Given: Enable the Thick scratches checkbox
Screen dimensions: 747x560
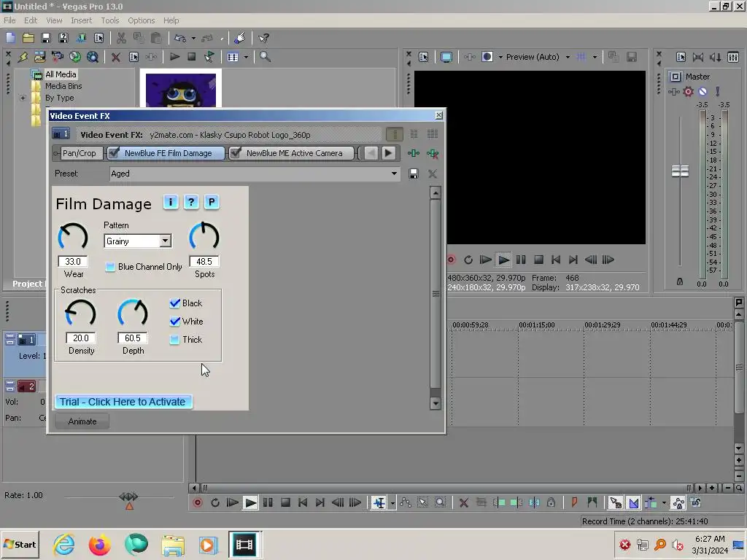Looking at the screenshot, I should click(x=175, y=340).
